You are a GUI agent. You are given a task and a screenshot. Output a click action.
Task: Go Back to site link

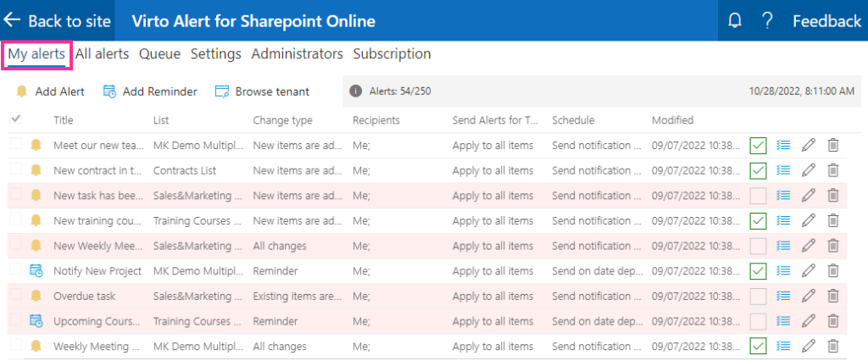(x=57, y=21)
